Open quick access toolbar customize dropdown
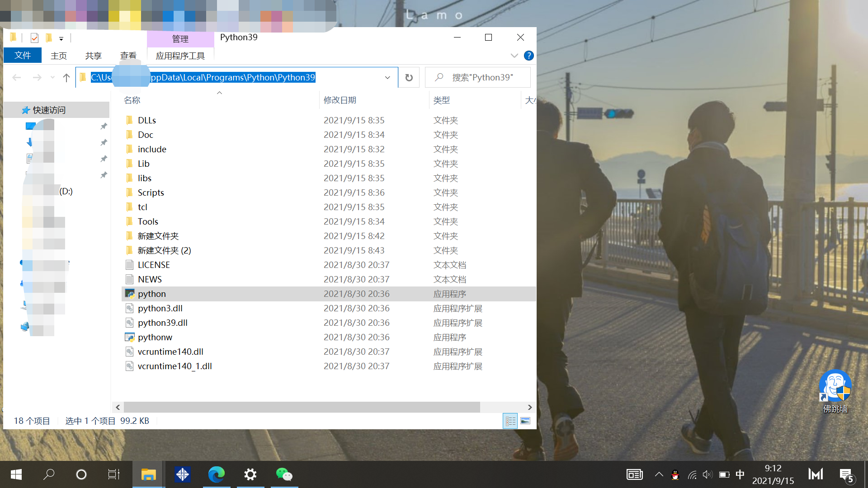 click(x=61, y=38)
